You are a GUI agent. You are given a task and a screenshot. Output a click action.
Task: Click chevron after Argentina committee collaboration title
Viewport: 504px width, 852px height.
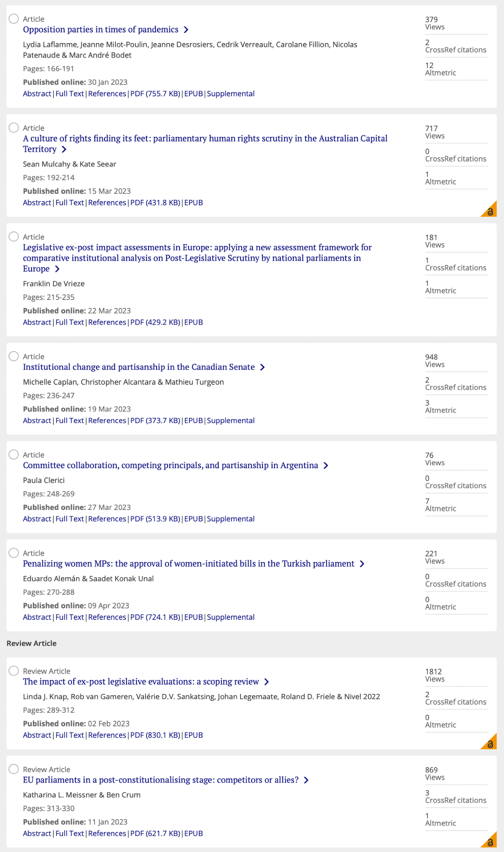pyautogui.click(x=326, y=466)
